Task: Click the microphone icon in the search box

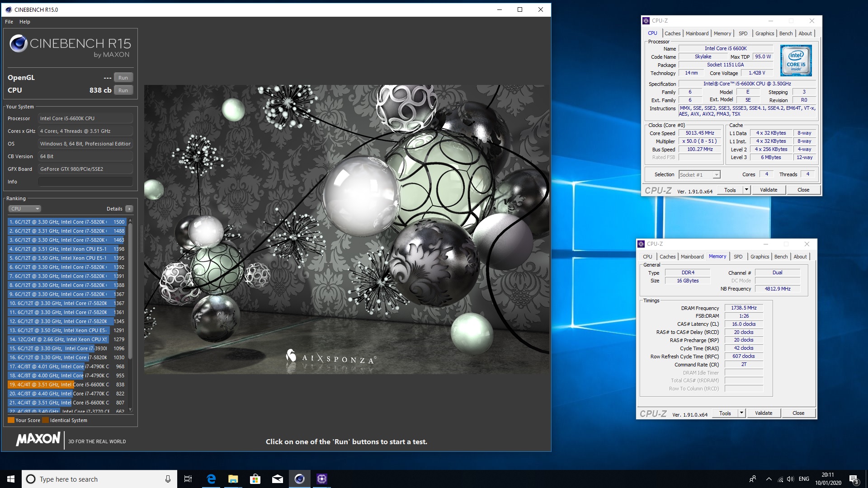Action: (168, 479)
